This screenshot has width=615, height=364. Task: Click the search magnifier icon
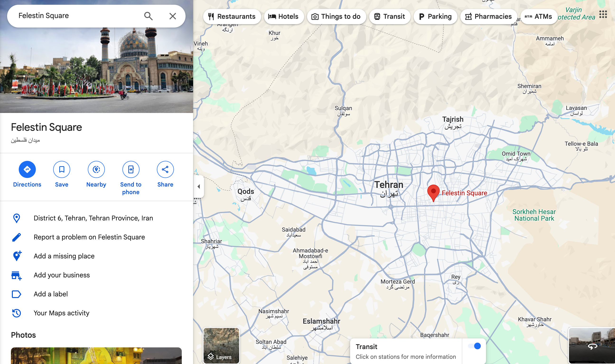pyautogui.click(x=148, y=16)
